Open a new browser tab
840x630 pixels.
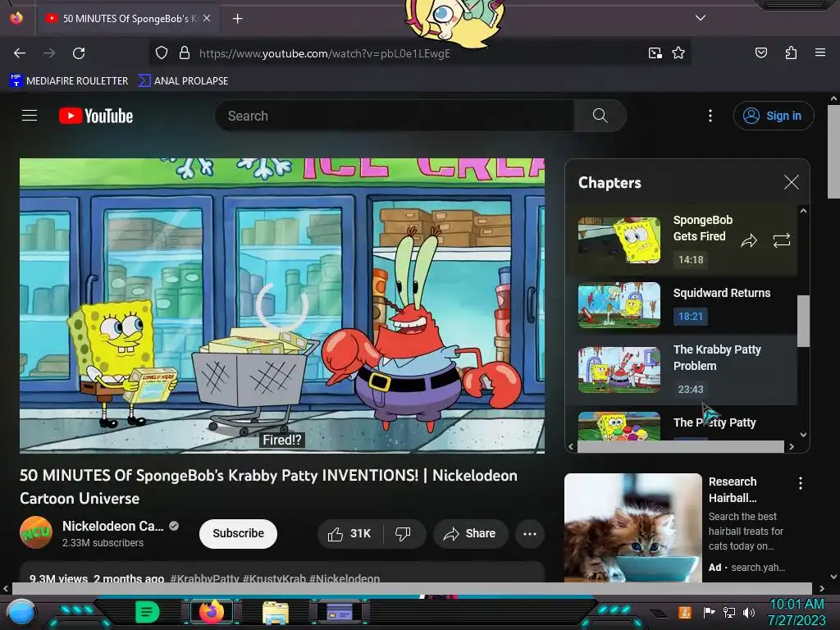[237, 19]
